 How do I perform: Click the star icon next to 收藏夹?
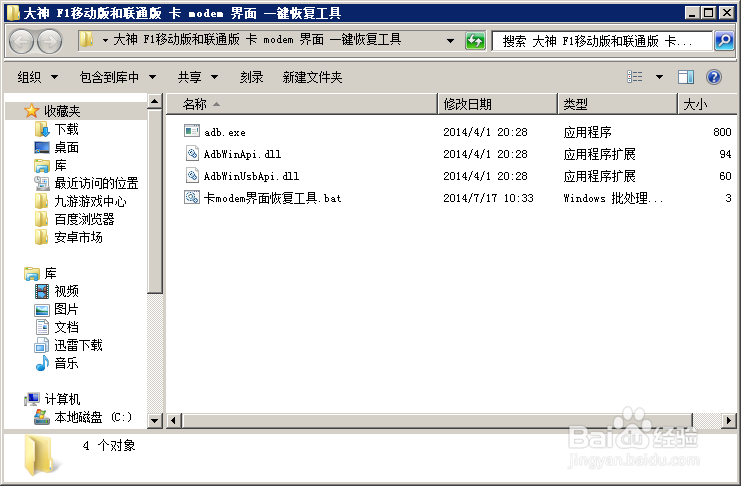click(31, 111)
